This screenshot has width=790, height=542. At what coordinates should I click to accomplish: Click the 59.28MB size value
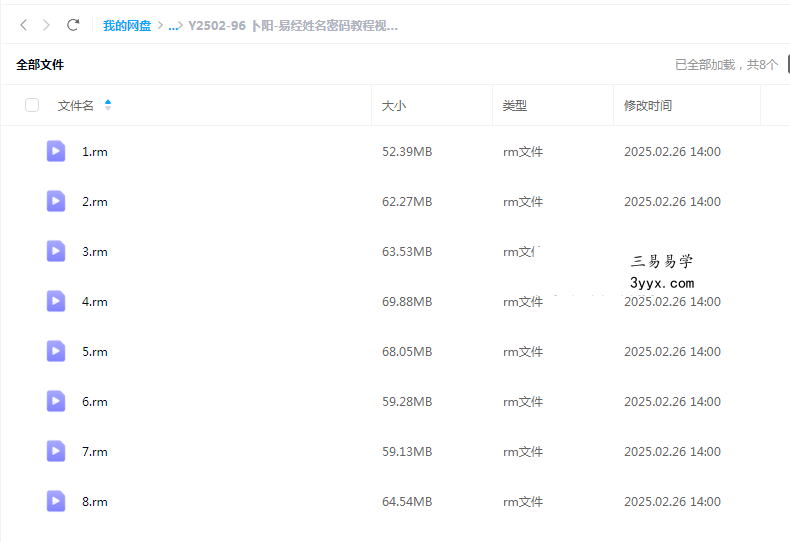tap(407, 401)
